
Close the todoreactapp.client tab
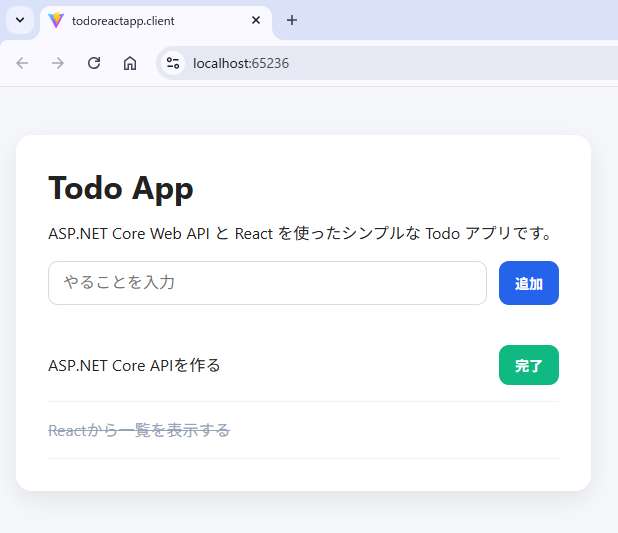pyautogui.click(x=256, y=20)
